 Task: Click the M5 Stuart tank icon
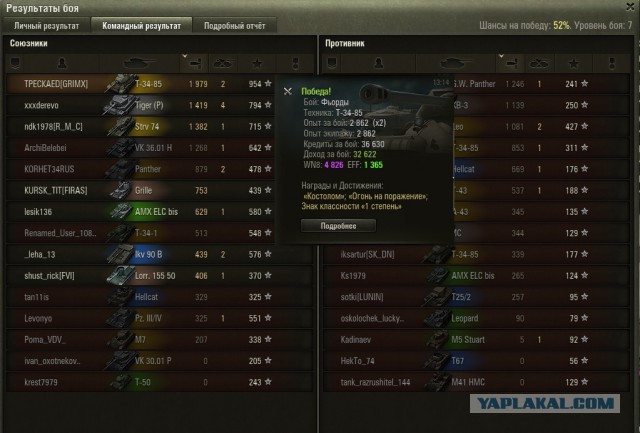click(437, 340)
